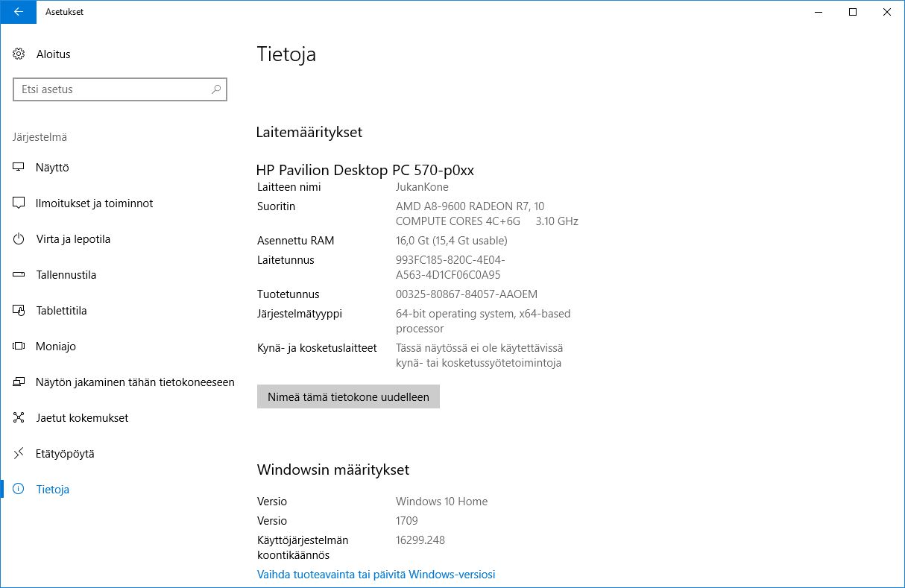
Task: Click the 64-bit operating system text
Action: pos(483,321)
